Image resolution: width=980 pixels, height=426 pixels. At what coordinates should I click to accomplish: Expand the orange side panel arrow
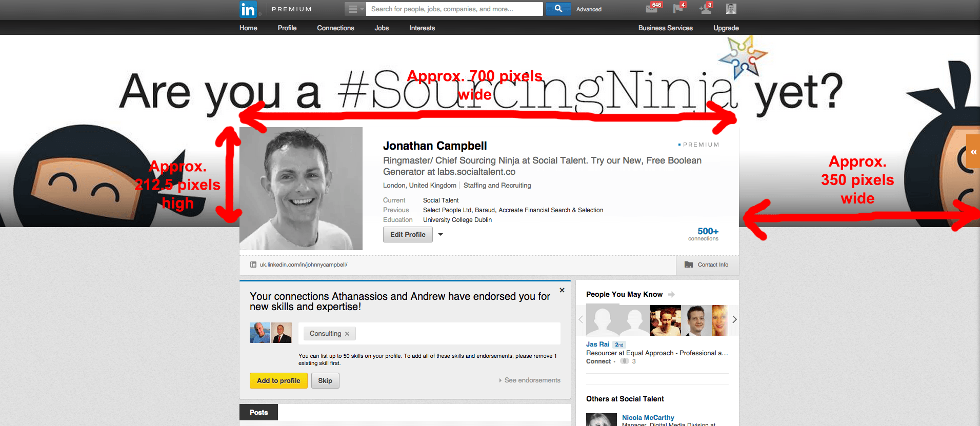(973, 151)
